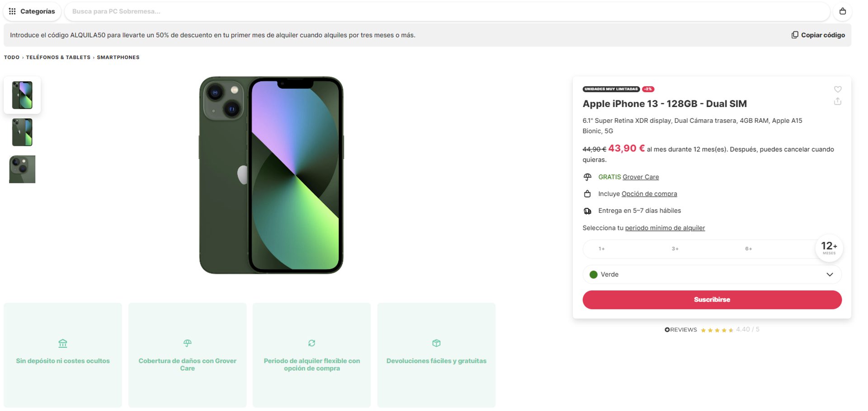
Task: Click the bag icon beside Opción de compra
Action: pos(587,194)
